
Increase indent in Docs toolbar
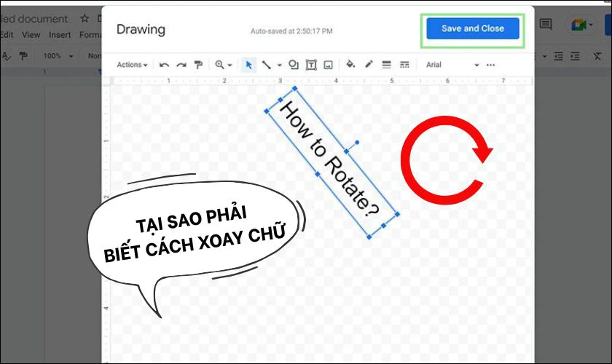click(576, 56)
